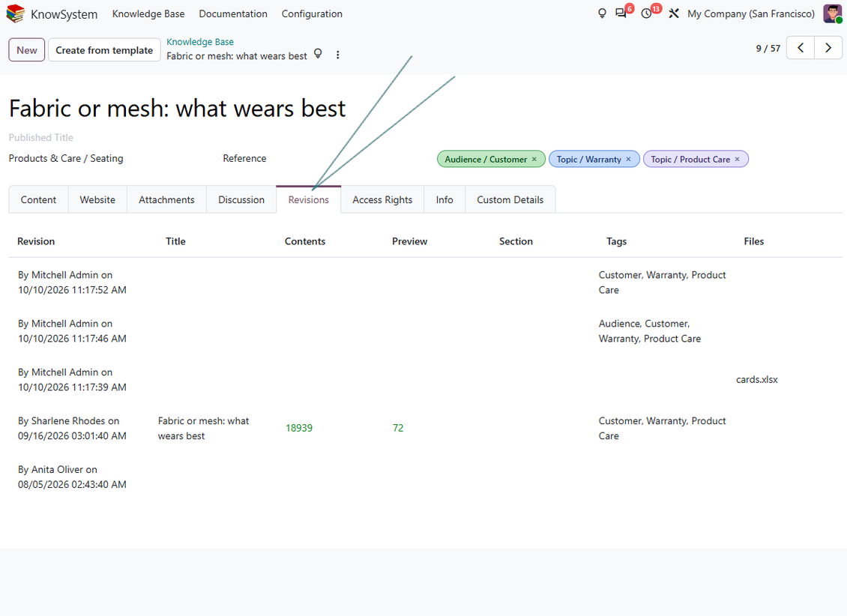This screenshot has width=847, height=616.
Task: Click the Contents column header
Action: tap(304, 241)
